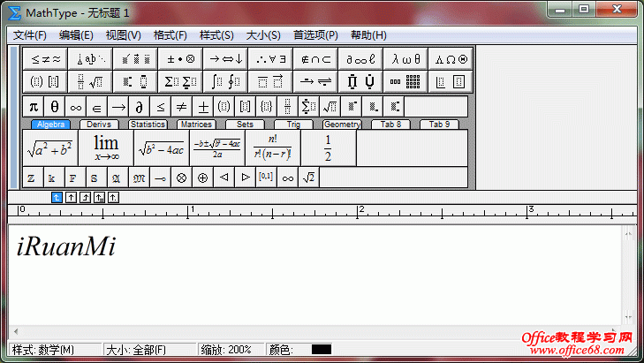Insert the right arrow symbol

click(x=118, y=107)
